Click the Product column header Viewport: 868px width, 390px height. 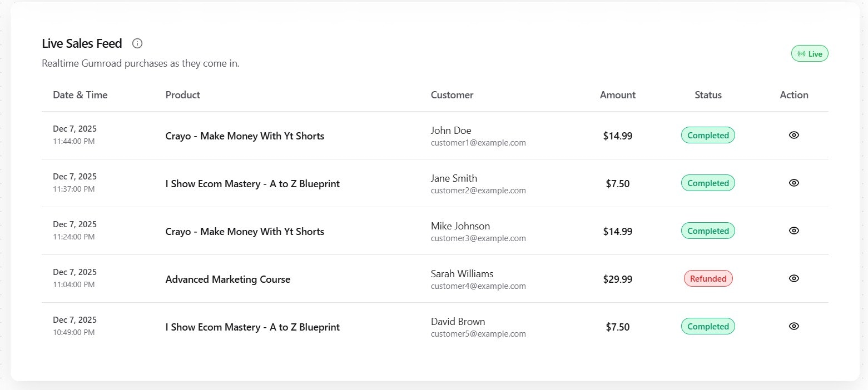pos(182,95)
